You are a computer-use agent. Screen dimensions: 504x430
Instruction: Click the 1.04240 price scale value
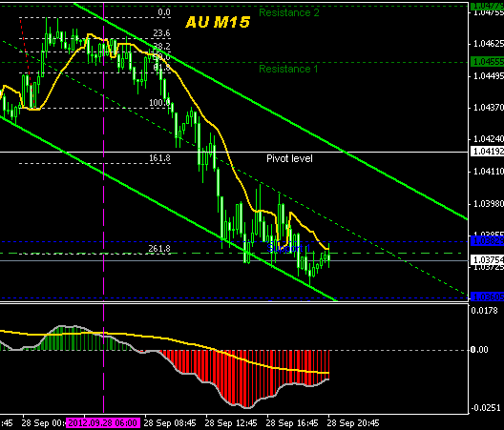489,139
